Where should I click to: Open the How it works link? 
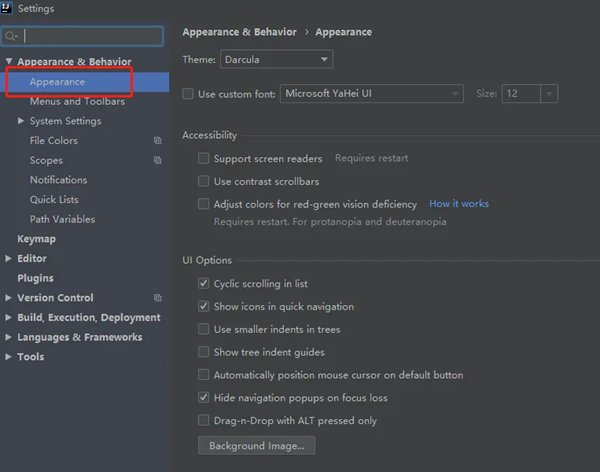pos(459,204)
